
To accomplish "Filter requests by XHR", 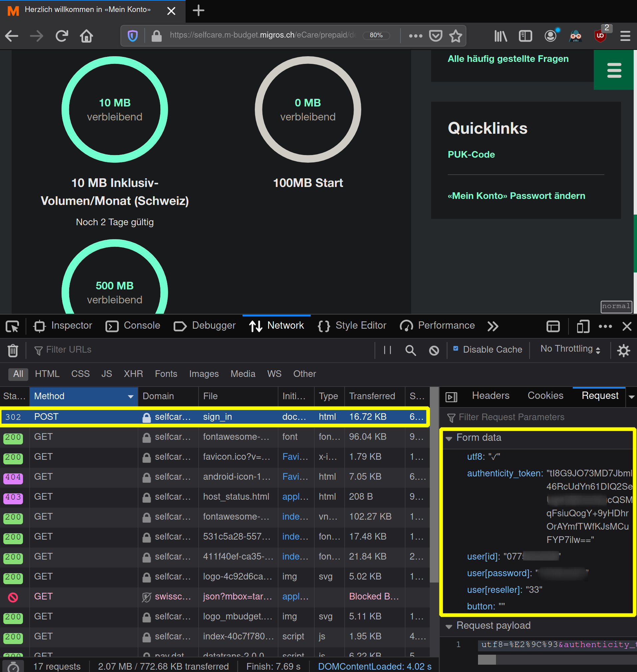I will click(x=133, y=374).
